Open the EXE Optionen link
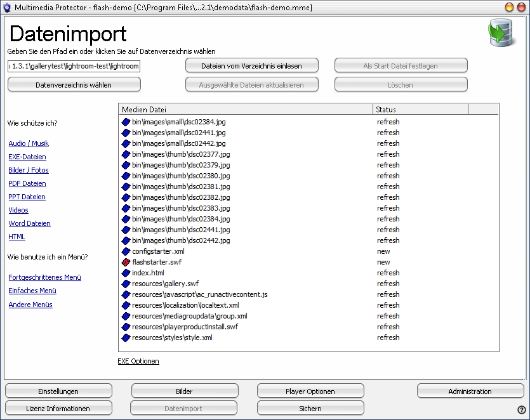Image resolution: width=530 pixels, height=420 pixels. (x=138, y=361)
